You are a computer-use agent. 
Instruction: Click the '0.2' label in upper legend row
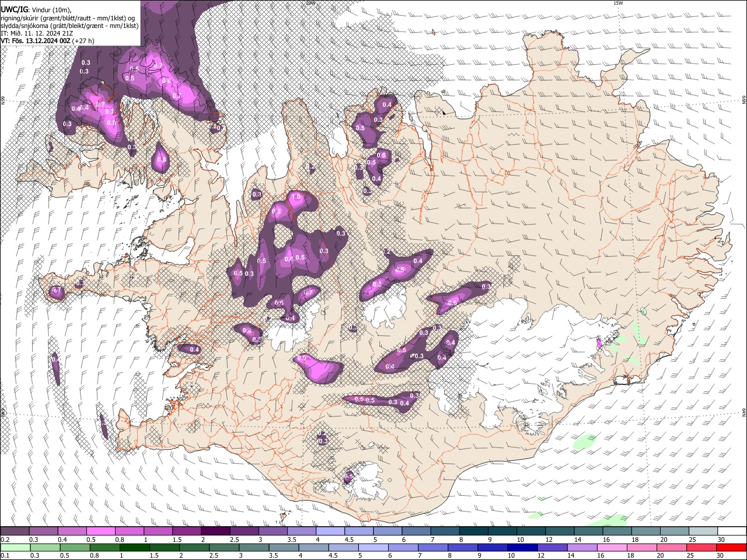(5, 540)
